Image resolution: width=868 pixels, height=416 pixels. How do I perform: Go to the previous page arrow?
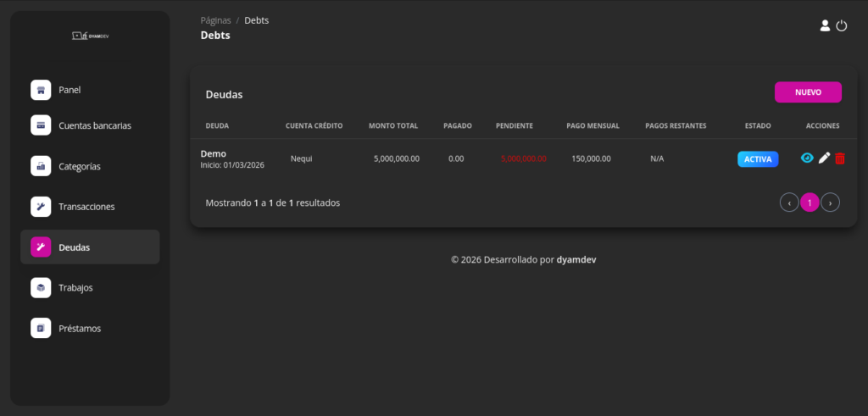(789, 202)
